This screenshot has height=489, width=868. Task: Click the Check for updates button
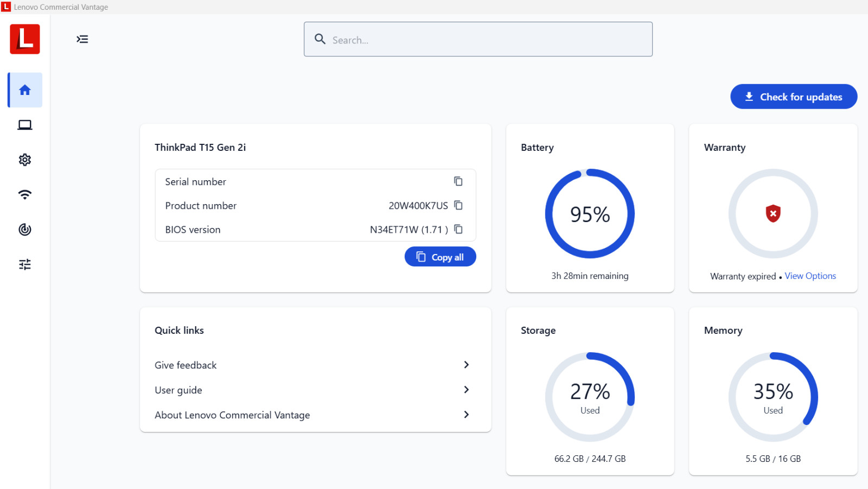point(794,97)
